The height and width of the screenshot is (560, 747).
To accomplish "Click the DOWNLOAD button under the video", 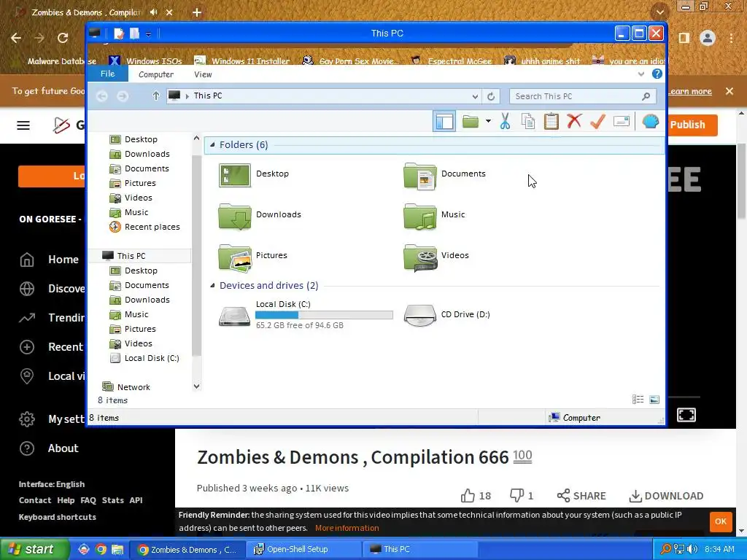I will click(x=667, y=496).
